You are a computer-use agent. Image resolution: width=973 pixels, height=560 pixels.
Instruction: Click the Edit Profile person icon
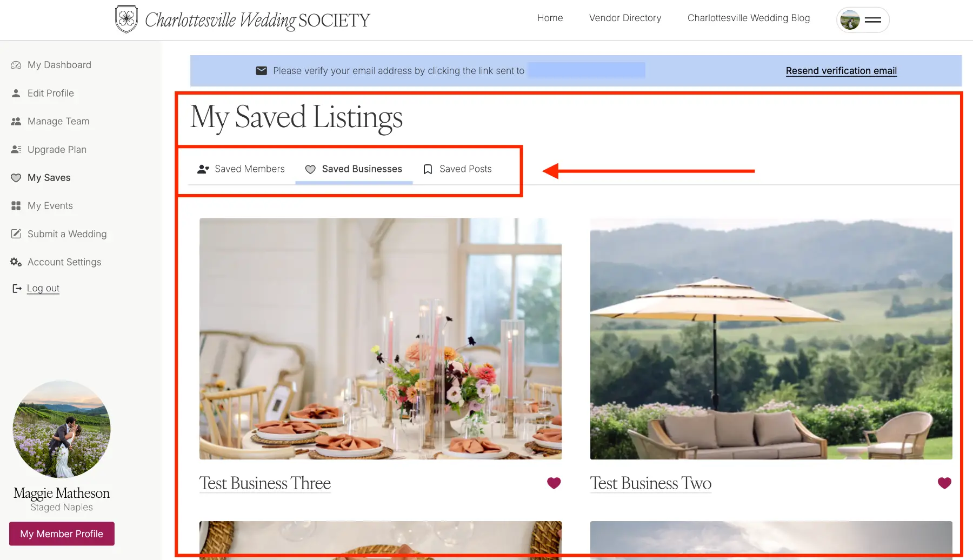point(16,93)
